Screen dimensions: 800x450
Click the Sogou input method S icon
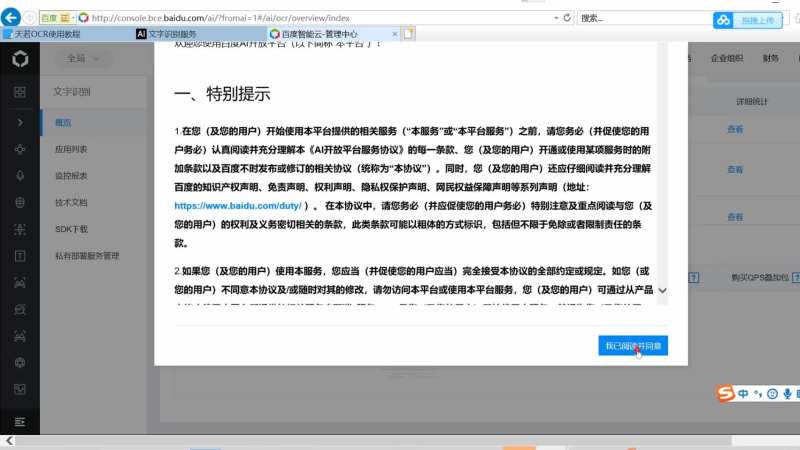click(x=725, y=393)
